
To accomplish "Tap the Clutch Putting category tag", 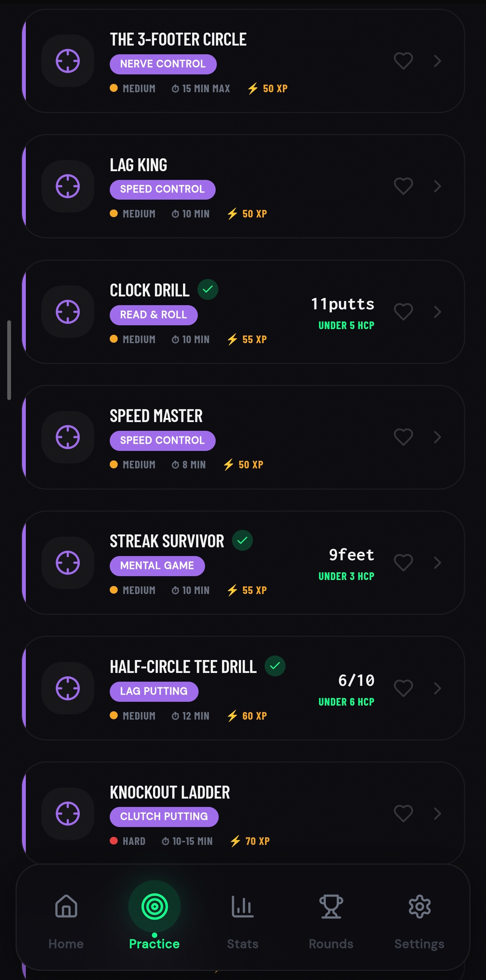I will 164,816.
